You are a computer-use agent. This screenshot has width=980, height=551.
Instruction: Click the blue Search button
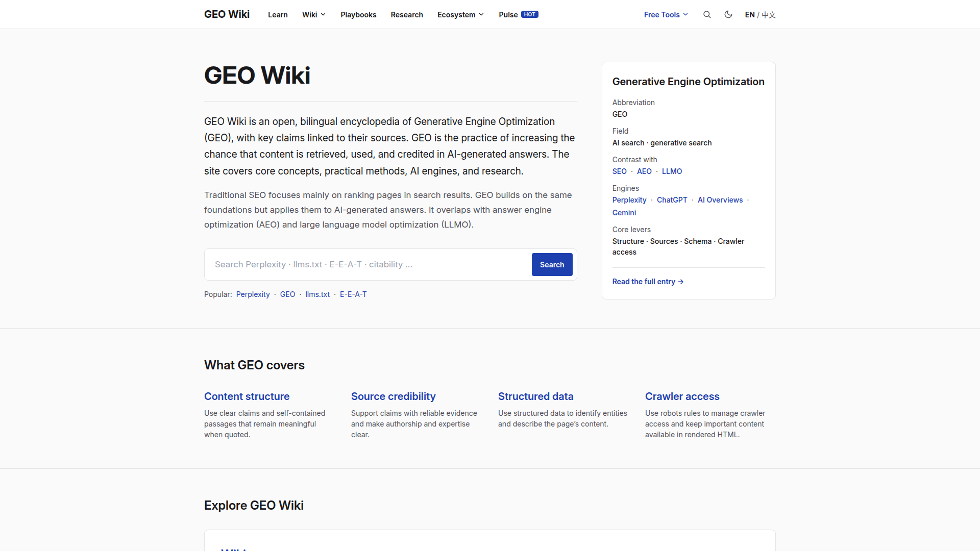click(552, 265)
